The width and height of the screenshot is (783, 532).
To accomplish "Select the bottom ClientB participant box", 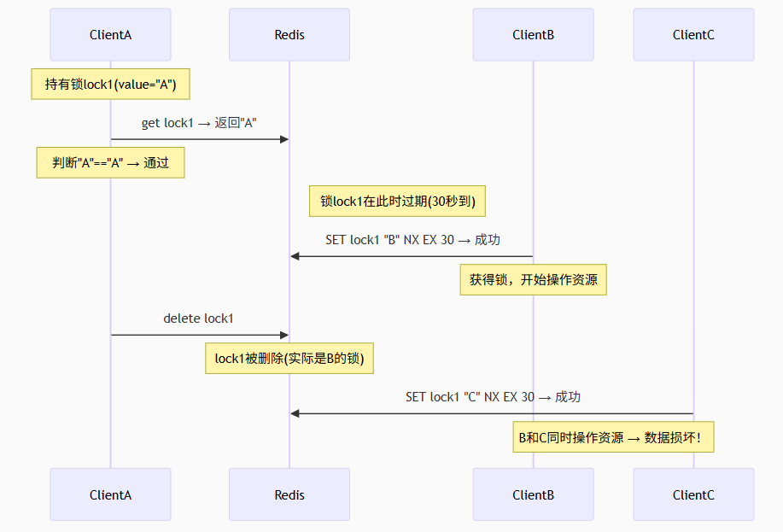I will pyautogui.click(x=533, y=494).
